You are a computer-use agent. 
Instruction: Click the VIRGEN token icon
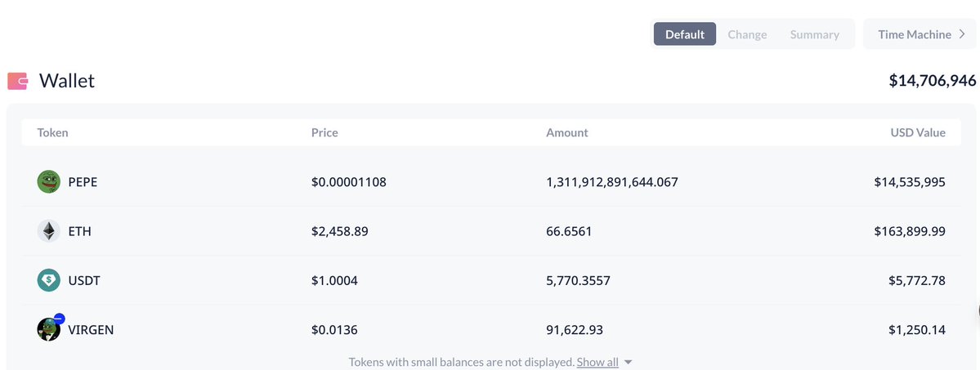coord(49,328)
